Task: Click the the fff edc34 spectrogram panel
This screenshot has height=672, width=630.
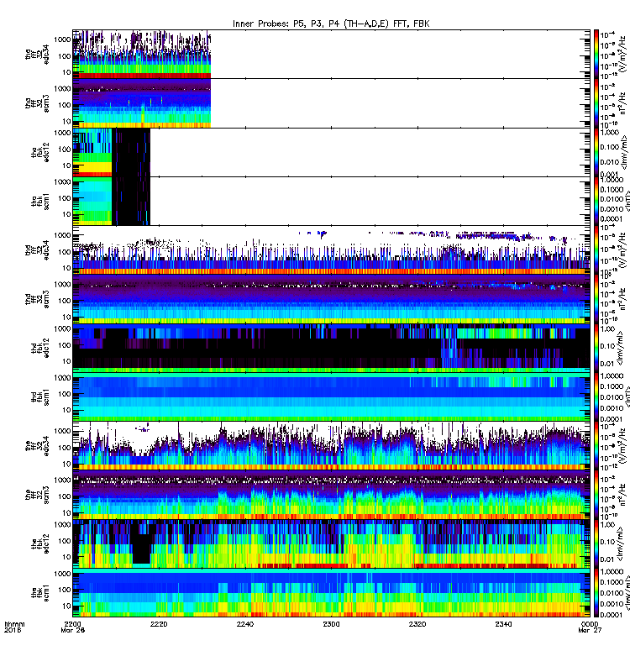Action: (x=331, y=446)
